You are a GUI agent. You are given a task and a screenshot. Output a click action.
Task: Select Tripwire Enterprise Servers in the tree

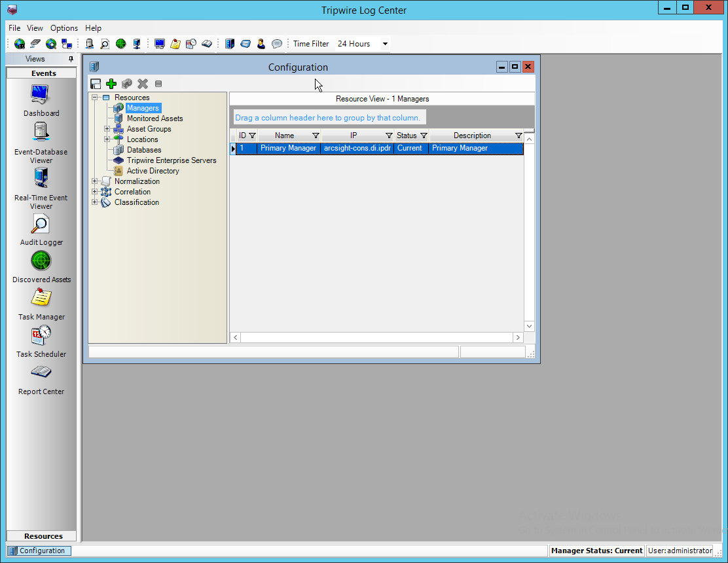(172, 160)
